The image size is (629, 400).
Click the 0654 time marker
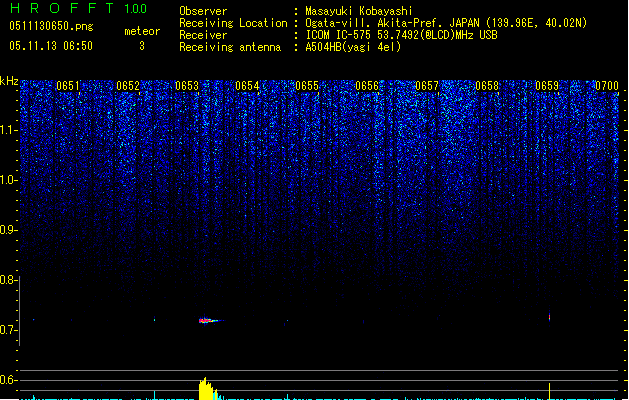pyautogui.click(x=247, y=86)
